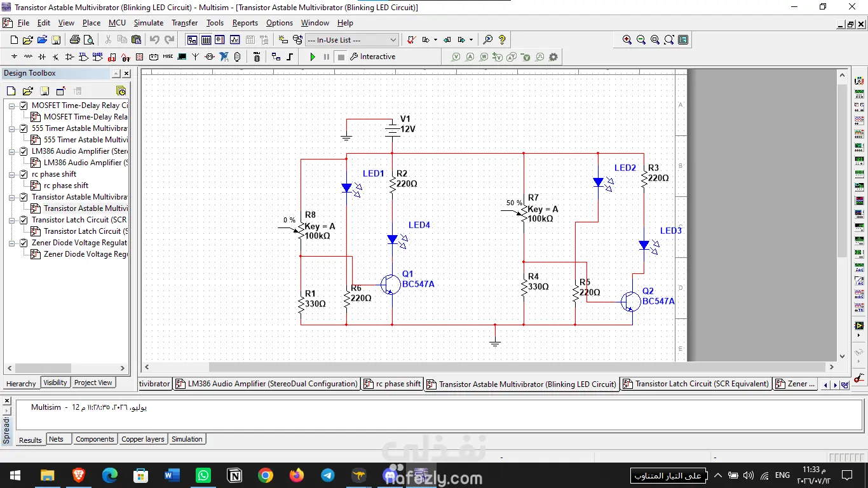Toggle Zener Diode Voltage Regulator checkbox
Screen dimensions: 868x488
(24, 243)
